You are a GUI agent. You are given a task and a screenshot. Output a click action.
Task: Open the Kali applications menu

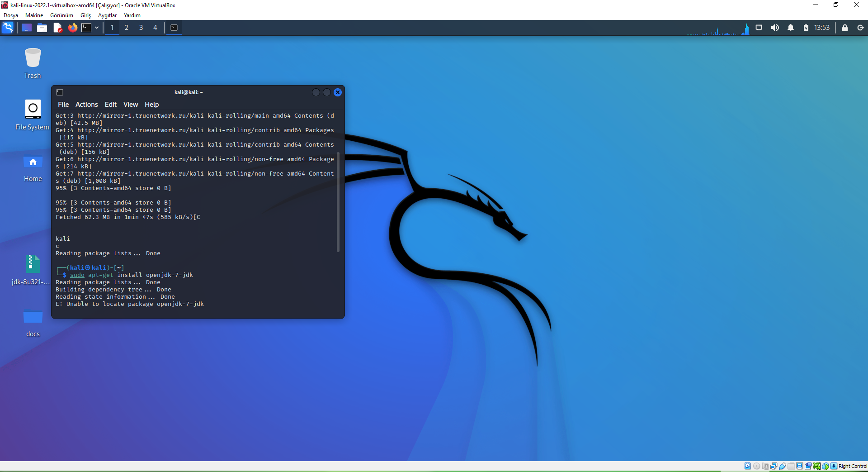pos(8,28)
